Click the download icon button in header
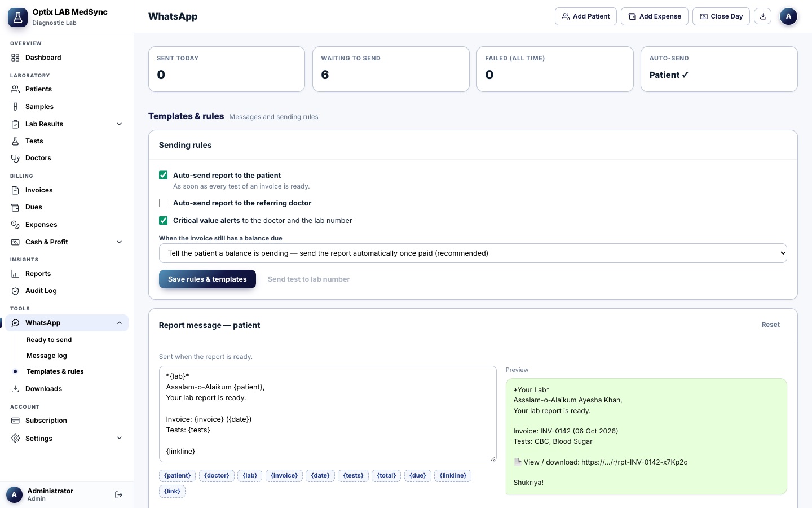The height and width of the screenshot is (508, 812). tap(763, 16)
